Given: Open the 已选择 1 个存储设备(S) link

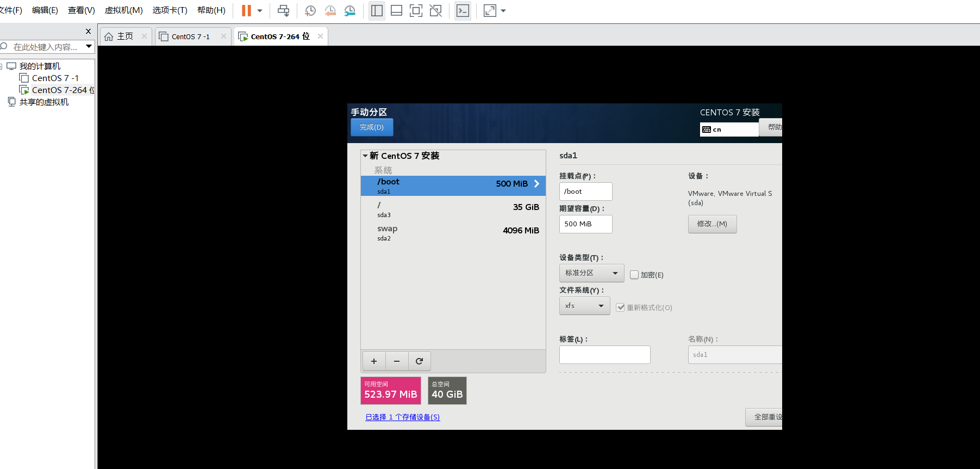Looking at the screenshot, I should [403, 417].
